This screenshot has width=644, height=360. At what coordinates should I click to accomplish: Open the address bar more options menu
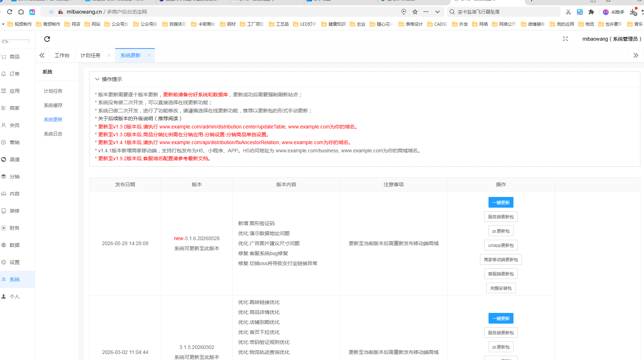pyautogui.click(x=426, y=12)
